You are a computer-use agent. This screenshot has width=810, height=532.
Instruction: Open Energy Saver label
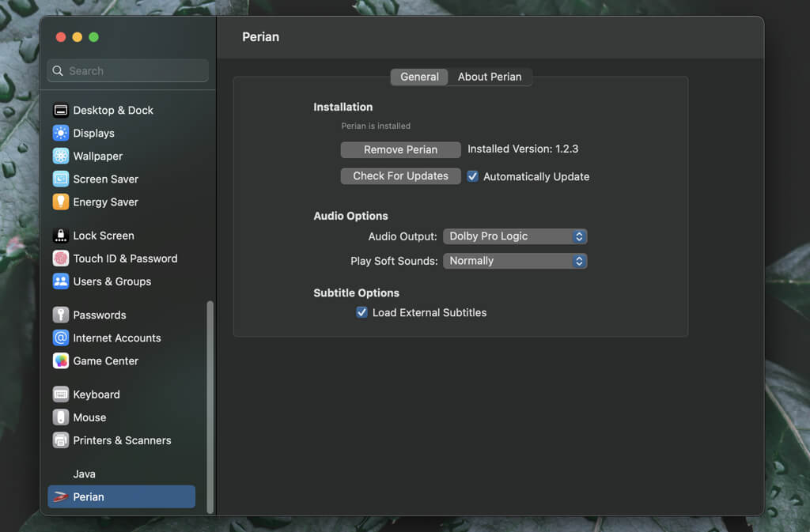pos(105,202)
